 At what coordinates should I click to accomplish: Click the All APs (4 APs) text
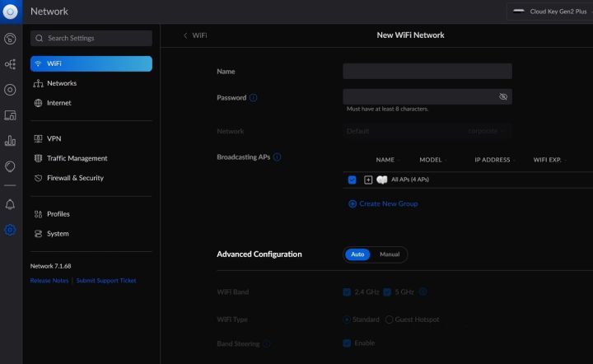(x=410, y=180)
